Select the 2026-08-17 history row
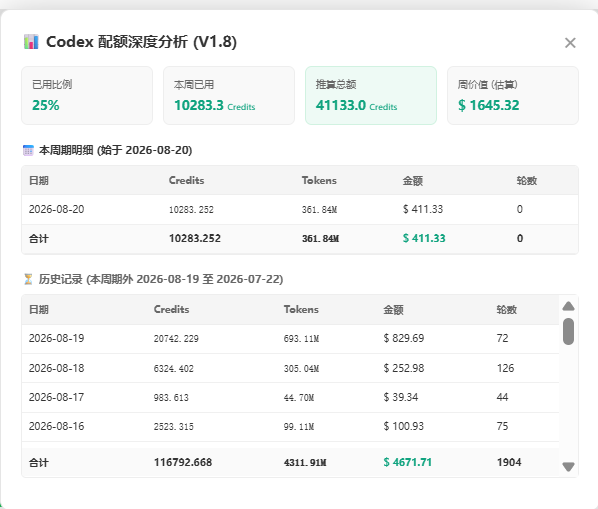 pos(291,397)
